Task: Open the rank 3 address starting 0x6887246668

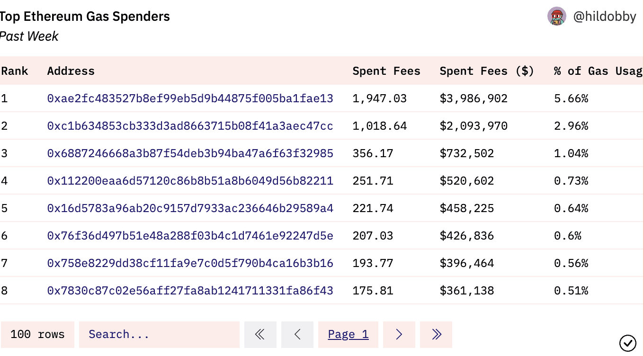Action: tap(190, 153)
